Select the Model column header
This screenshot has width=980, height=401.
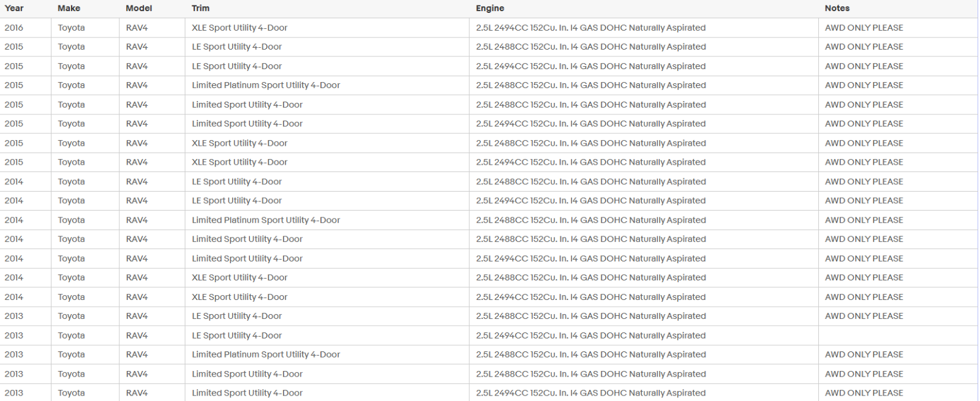(x=138, y=9)
